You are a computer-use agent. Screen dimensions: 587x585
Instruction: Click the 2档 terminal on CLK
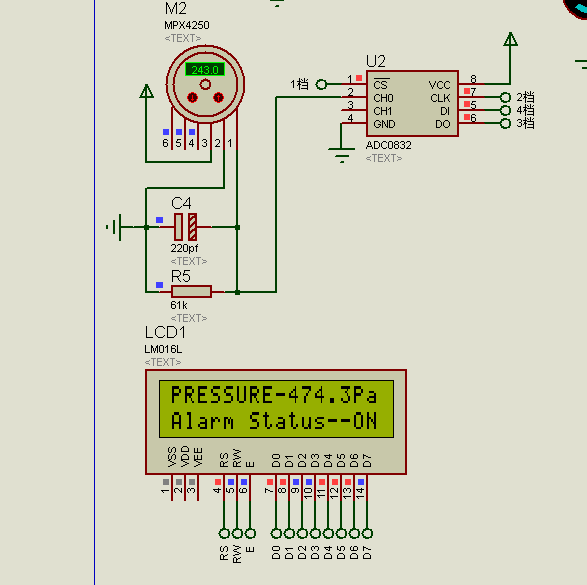(x=505, y=97)
